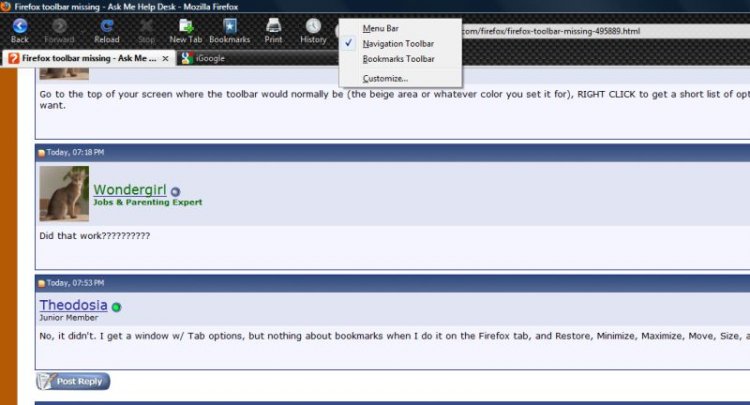Viewport: 750px width, 405px height.
Task: Choose Customize... from the context menu
Action: [385, 78]
